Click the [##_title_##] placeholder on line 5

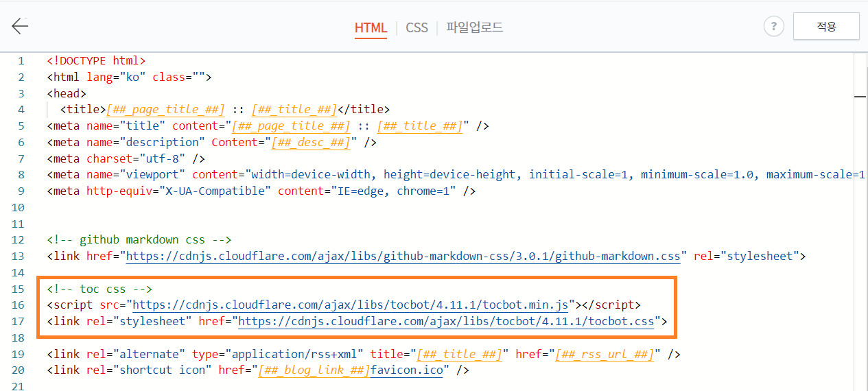pos(420,126)
